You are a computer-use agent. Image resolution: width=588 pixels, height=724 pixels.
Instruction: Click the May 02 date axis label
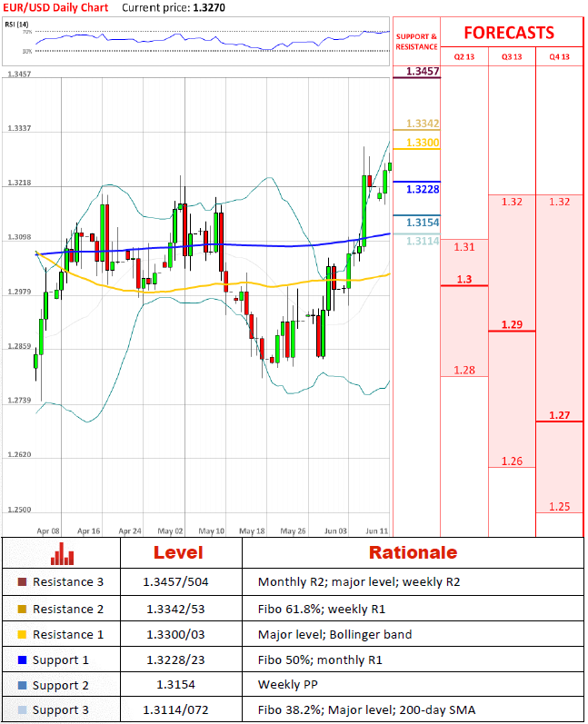171,531
